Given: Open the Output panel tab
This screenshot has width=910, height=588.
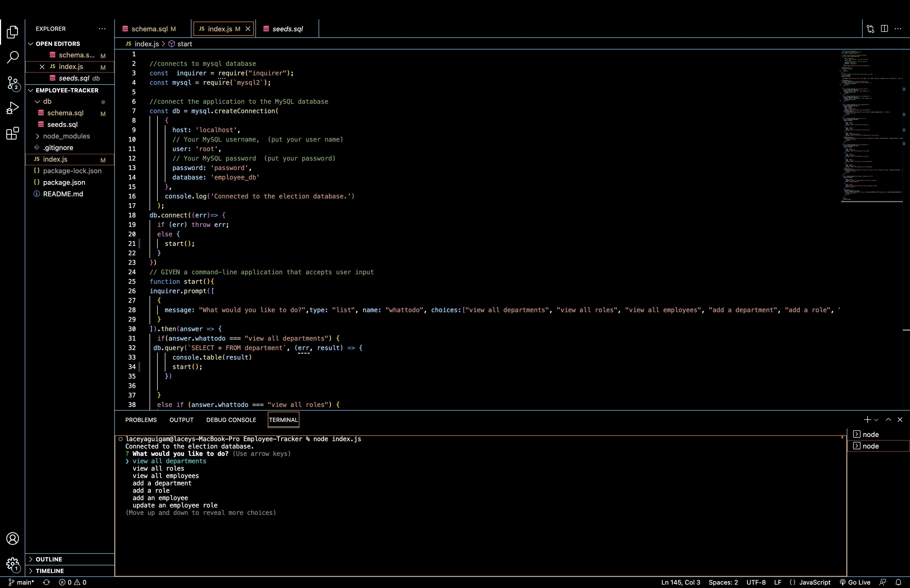Looking at the screenshot, I should [181, 420].
